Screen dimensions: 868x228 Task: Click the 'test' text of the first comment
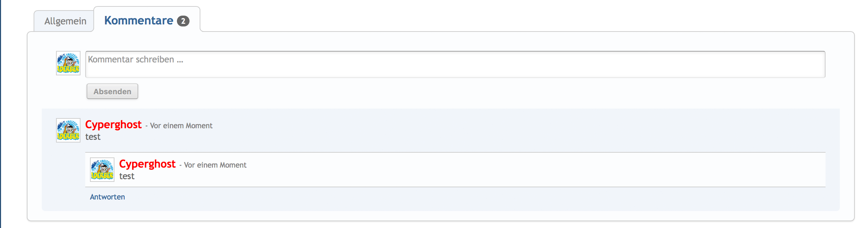[93, 137]
